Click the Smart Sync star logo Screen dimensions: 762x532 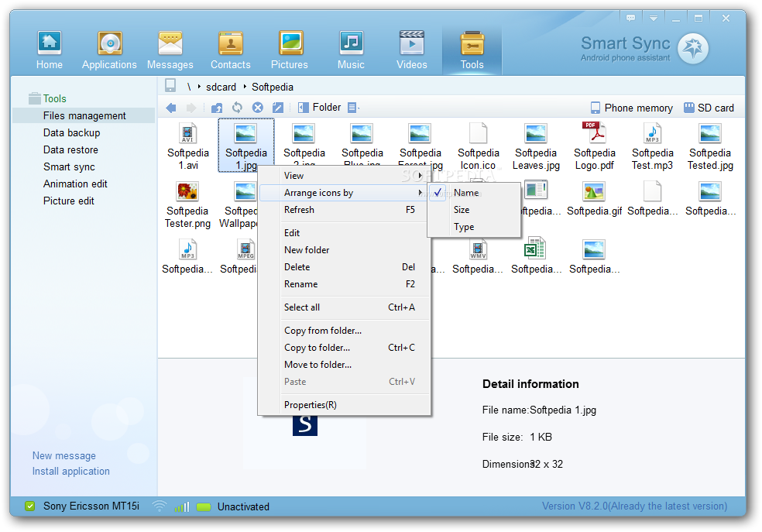click(693, 48)
